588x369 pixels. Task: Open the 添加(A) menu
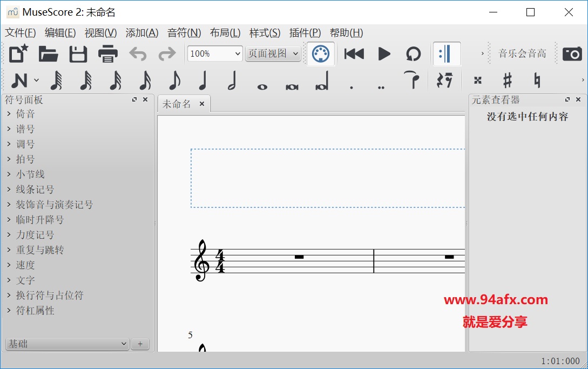pyautogui.click(x=142, y=33)
